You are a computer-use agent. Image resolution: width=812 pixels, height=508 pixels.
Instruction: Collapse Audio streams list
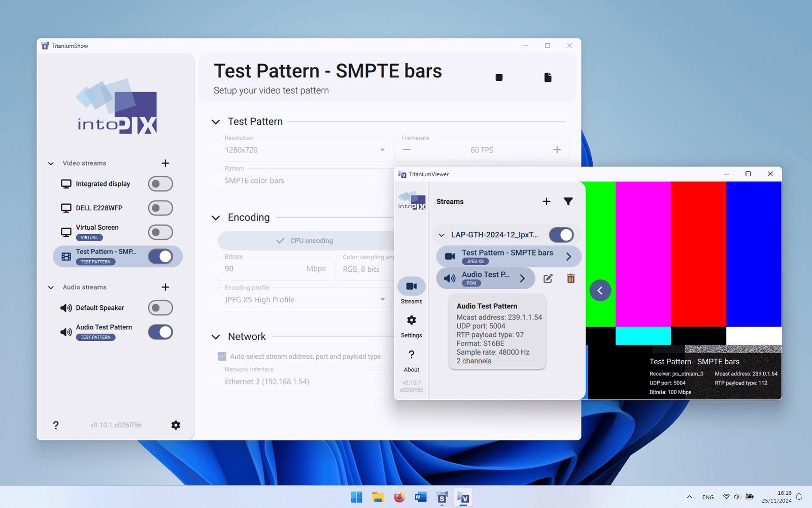coord(51,287)
